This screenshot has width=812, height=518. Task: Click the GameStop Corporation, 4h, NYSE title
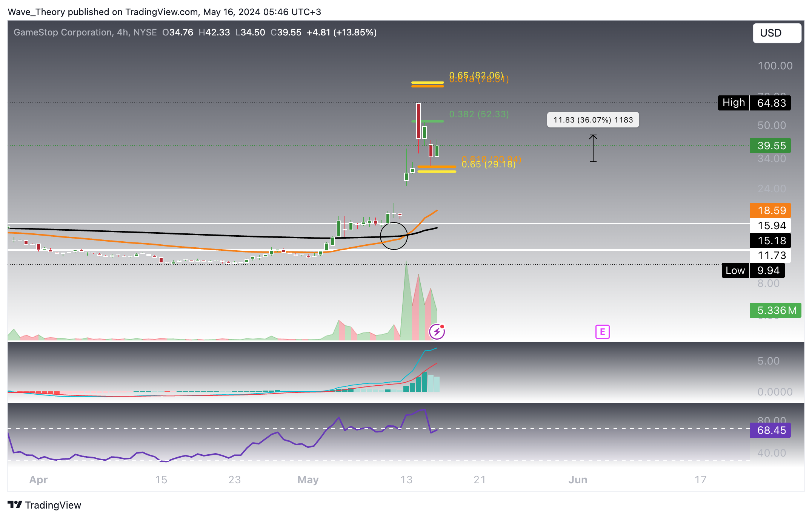[x=85, y=32]
